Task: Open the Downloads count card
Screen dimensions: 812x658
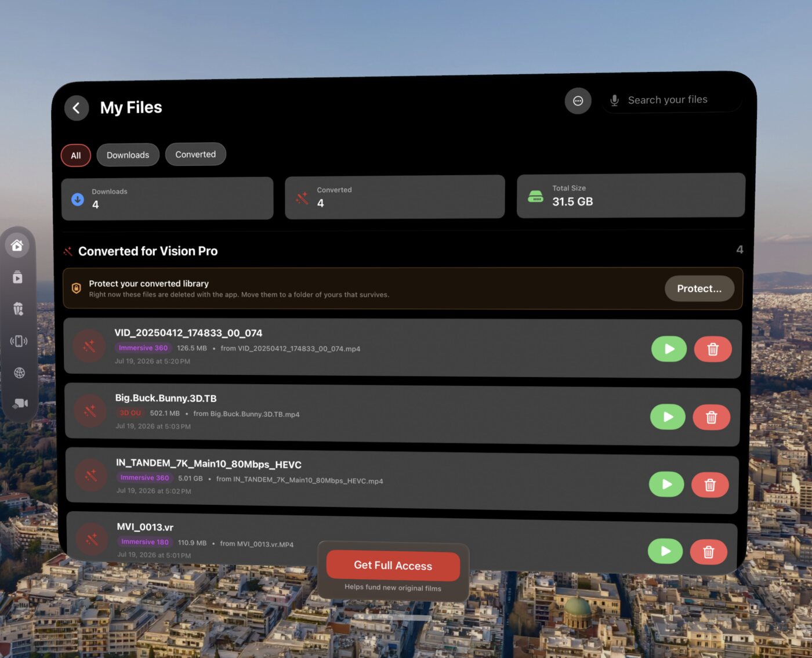Action: point(168,198)
